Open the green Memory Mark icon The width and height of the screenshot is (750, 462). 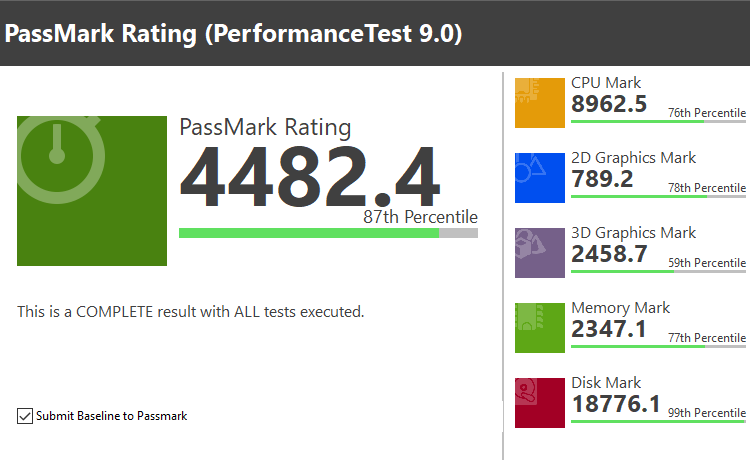pos(540,328)
